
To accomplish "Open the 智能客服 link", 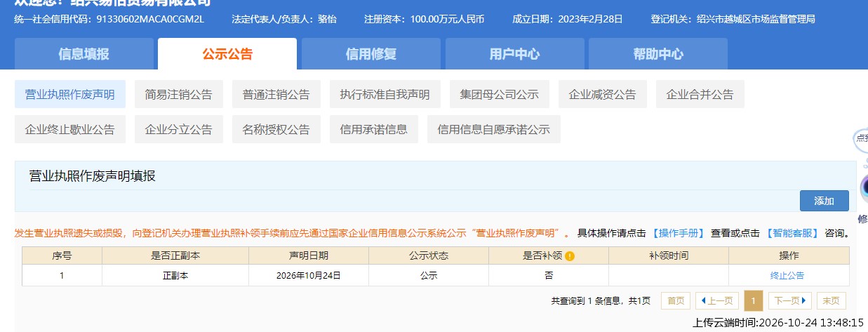I will point(792,233).
